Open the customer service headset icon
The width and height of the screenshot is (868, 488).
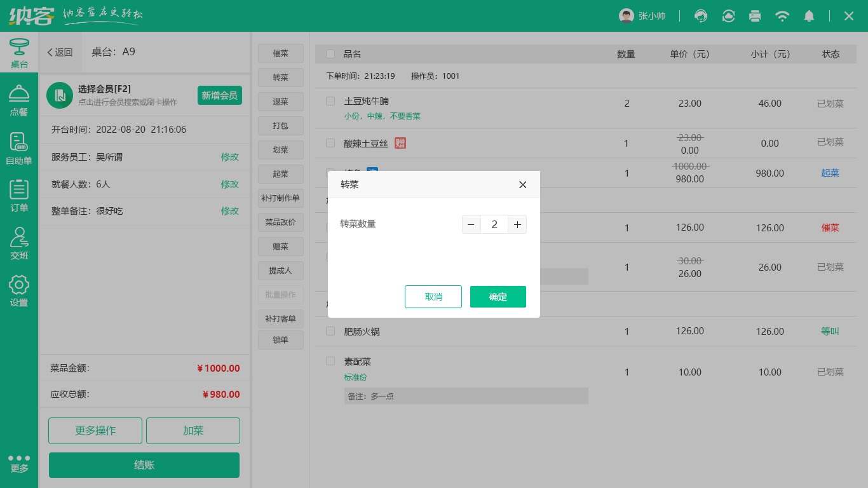tap(701, 16)
